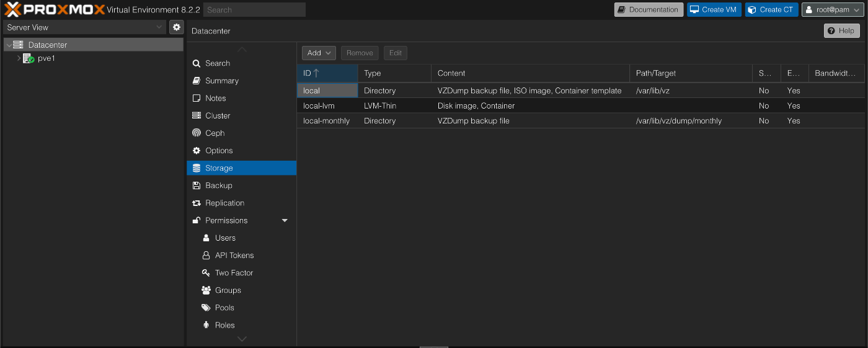Click the Help button
The width and height of the screenshot is (868, 348).
click(x=841, y=31)
